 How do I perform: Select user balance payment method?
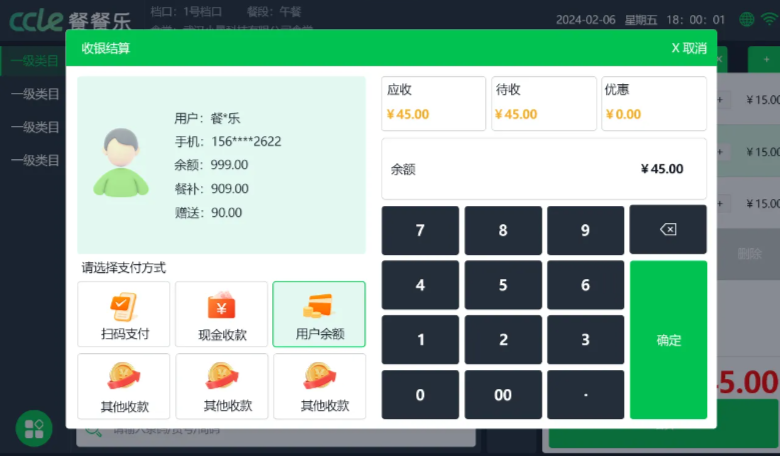(x=319, y=314)
